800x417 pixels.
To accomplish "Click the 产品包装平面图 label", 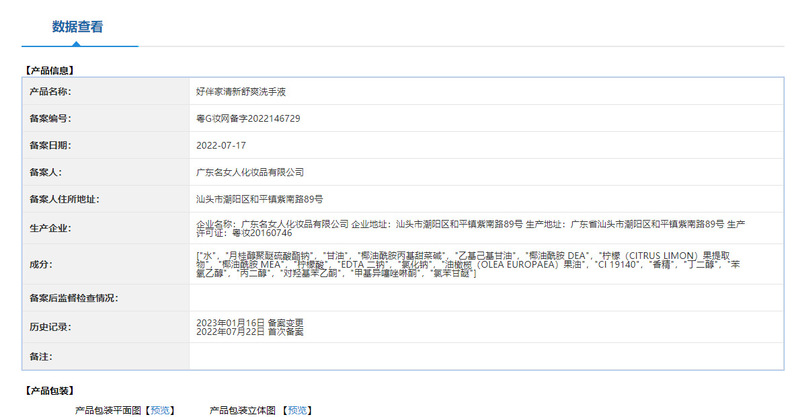I will point(108,410).
